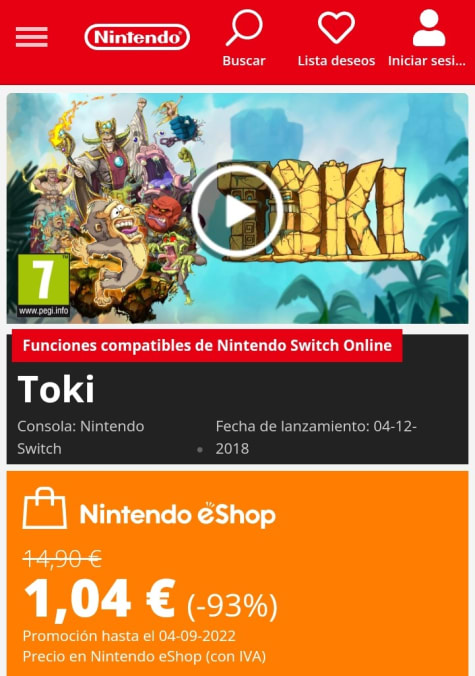Click the Toki stone logo artwork

click(321, 211)
